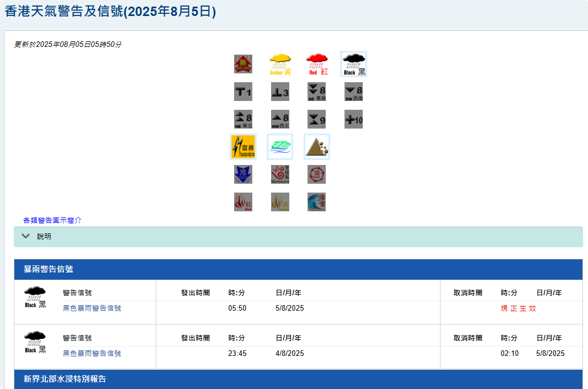Click the Yellow fire danger warning icon
This screenshot has width=588, height=389.
click(280, 202)
